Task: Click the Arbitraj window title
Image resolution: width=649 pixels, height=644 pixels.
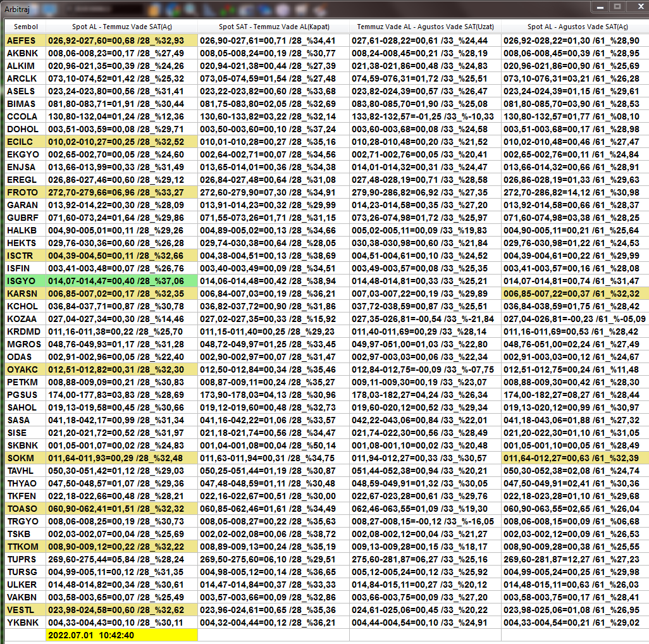Action: point(17,9)
